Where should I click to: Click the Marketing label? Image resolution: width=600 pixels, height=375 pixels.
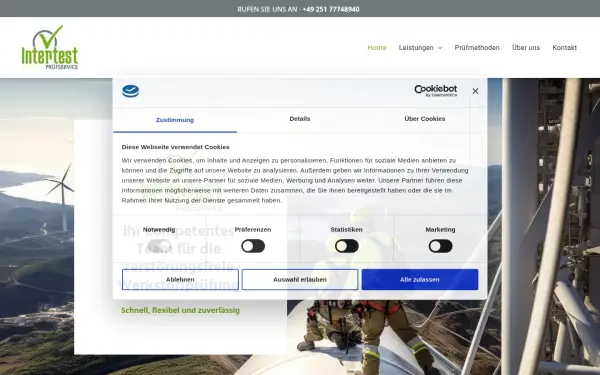pos(440,230)
